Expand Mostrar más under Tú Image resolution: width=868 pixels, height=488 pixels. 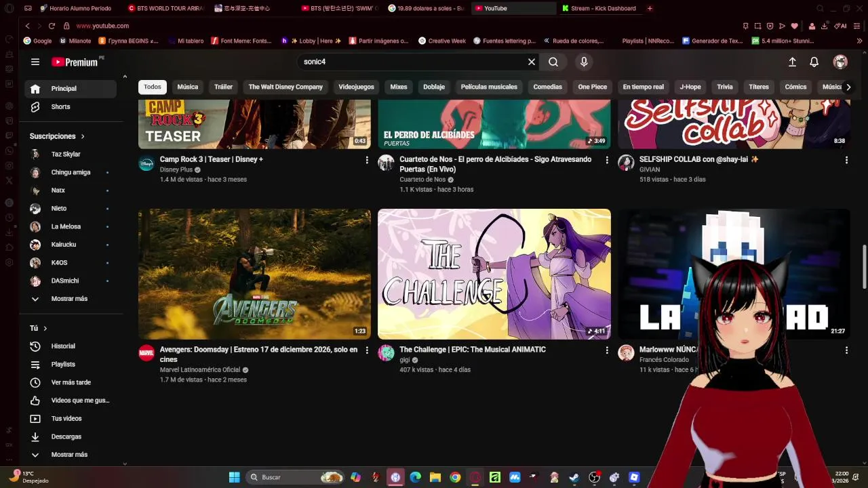point(71,455)
